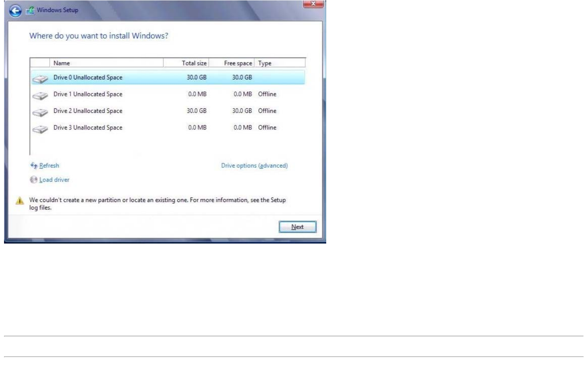
Task: Click Drive 3 Offline type cell
Action: click(x=267, y=127)
